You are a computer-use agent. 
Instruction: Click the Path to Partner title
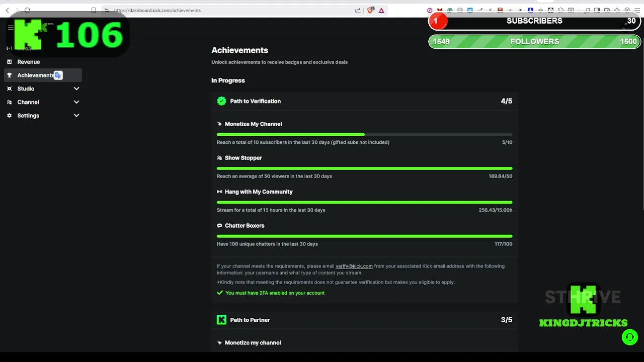(x=250, y=320)
